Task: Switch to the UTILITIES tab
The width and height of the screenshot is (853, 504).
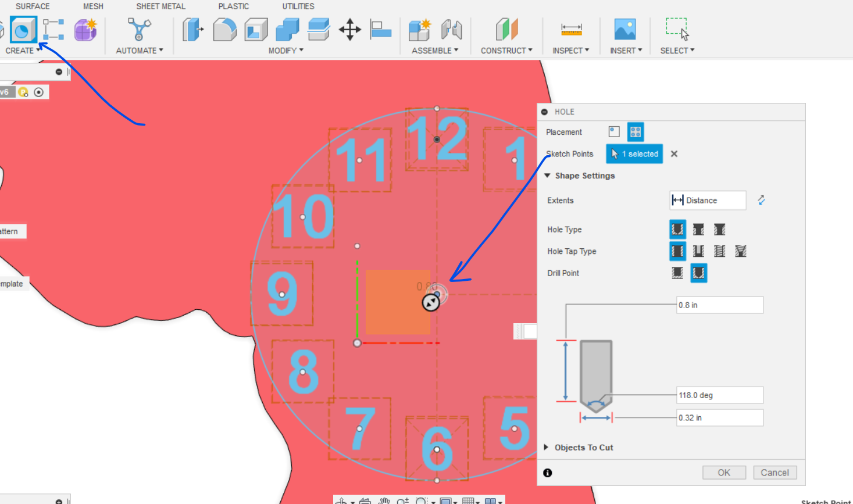Action: point(298,6)
